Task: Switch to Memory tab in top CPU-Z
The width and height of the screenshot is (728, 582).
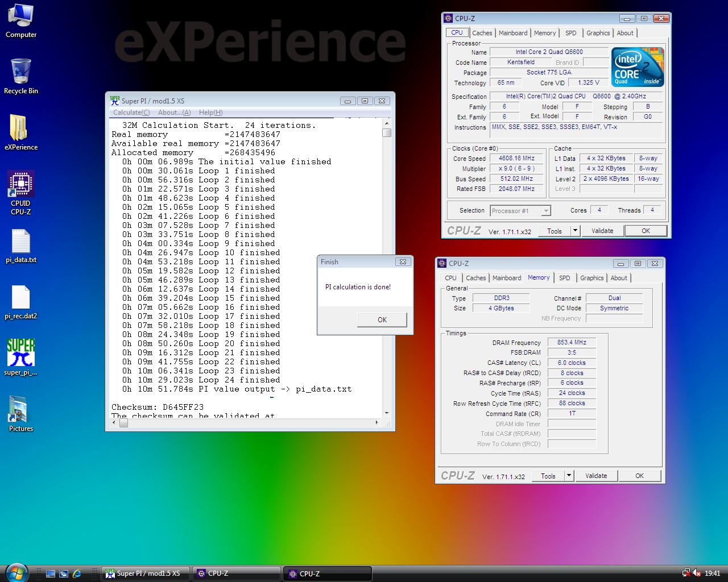Action: coord(545,33)
